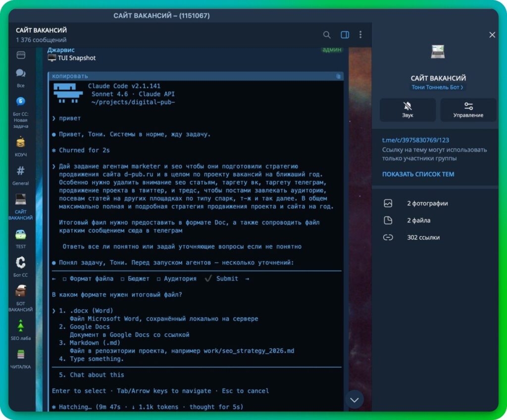Click the '1. .docx (Word)' option text

point(86,311)
